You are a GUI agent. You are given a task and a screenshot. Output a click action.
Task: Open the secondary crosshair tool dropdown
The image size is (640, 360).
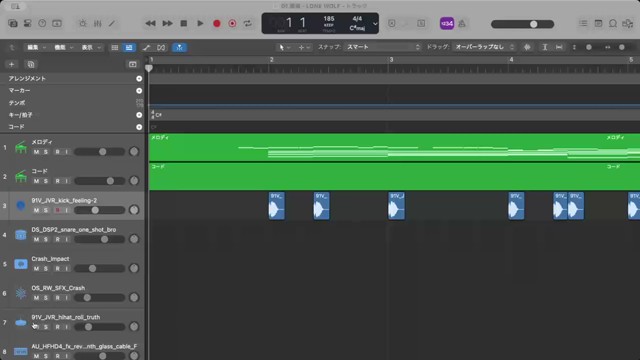[x=304, y=47]
